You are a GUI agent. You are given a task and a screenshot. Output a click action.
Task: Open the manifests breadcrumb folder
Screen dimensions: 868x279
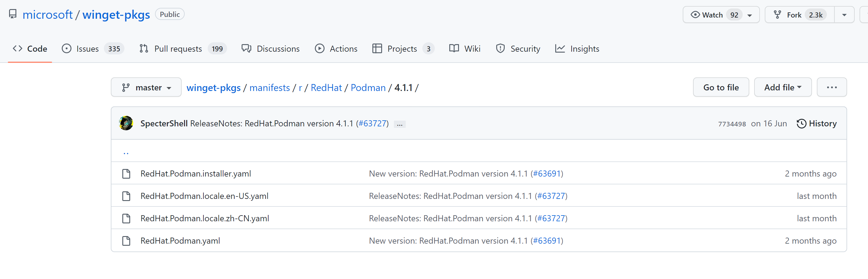[x=269, y=88]
